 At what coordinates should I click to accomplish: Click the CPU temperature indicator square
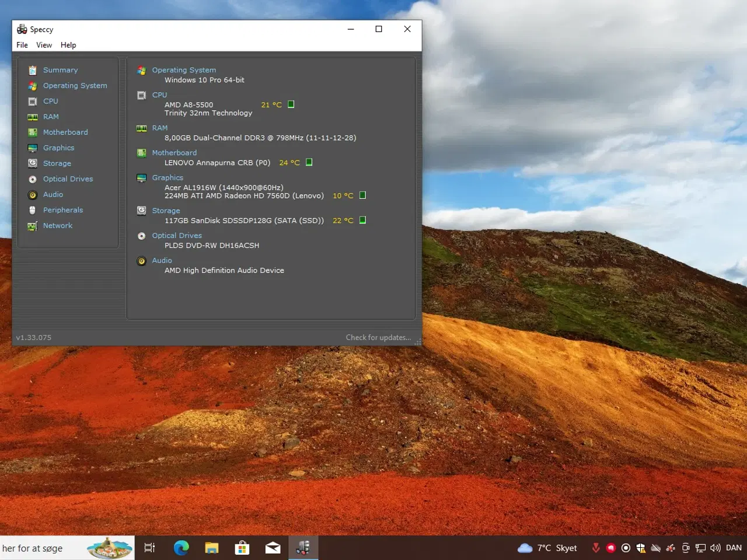(x=291, y=104)
